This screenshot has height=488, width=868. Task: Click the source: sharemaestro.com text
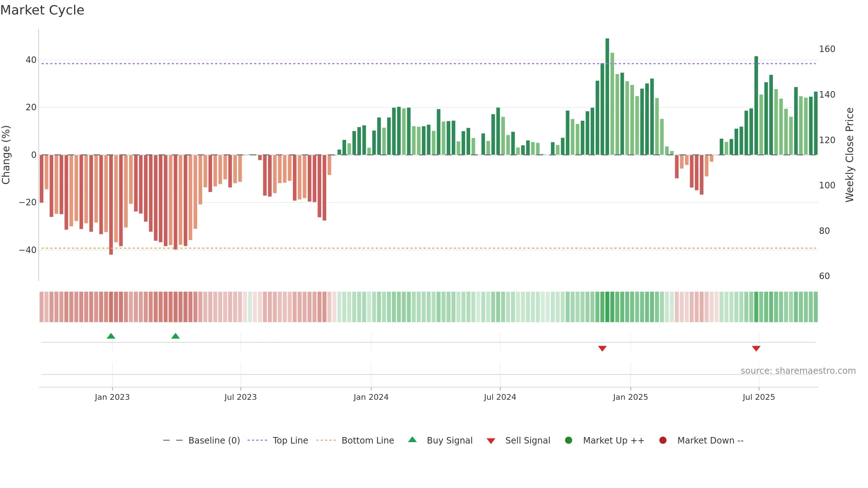pyautogui.click(x=798, y=371)
